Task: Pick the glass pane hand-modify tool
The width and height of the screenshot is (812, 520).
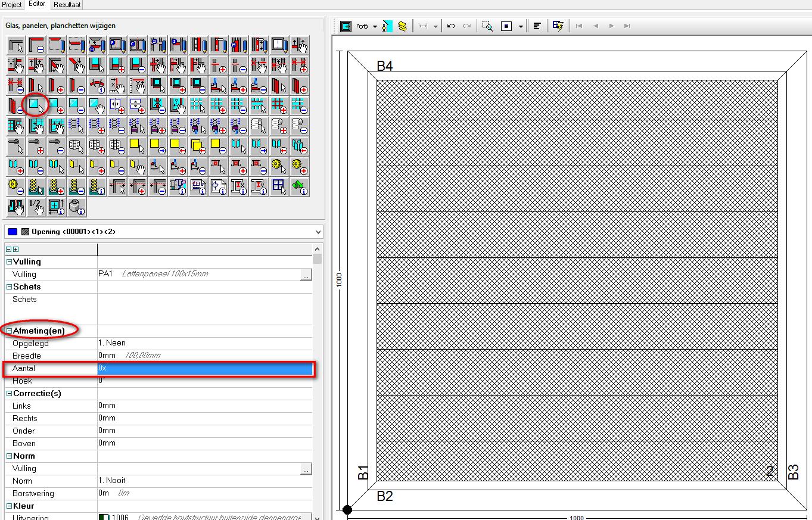Action: [97, 105]
